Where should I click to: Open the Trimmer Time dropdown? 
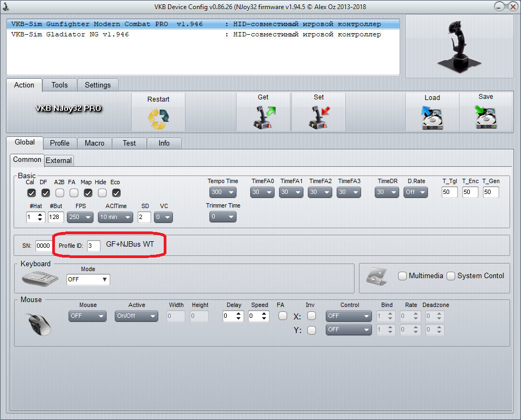[x=223, y=216]
